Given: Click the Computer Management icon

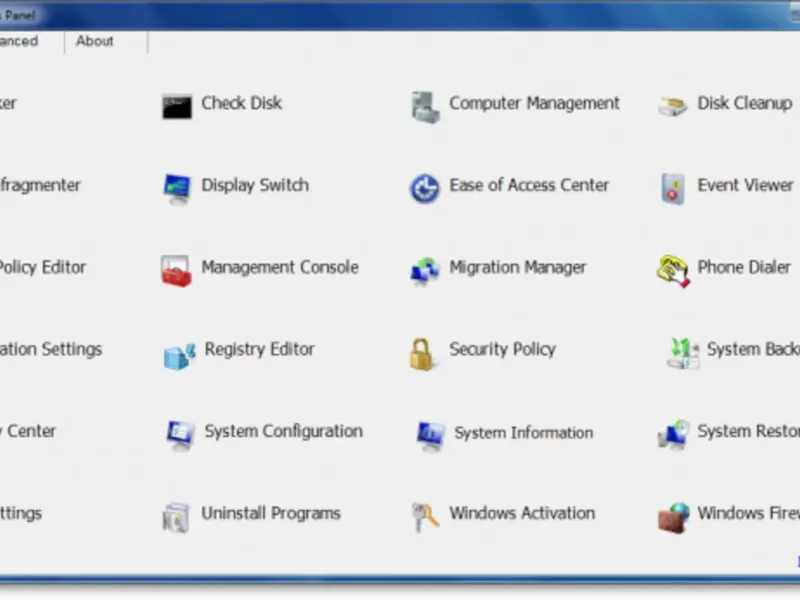Looking at the screenshot, I should click(425, 107).
